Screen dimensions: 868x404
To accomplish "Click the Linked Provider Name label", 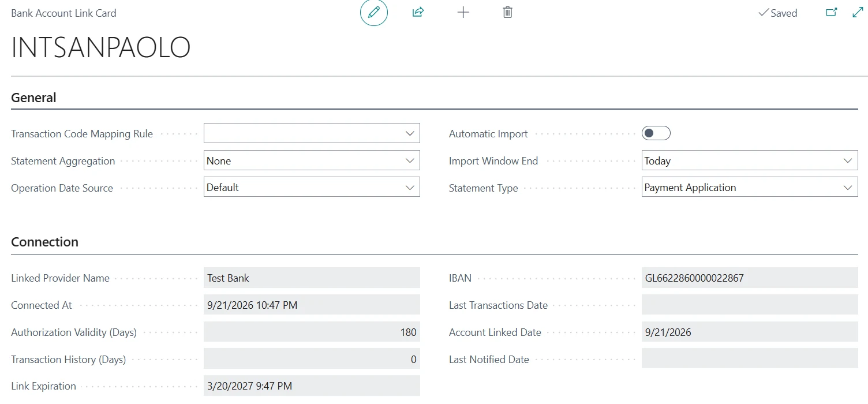I will click(x=60, y=278).
